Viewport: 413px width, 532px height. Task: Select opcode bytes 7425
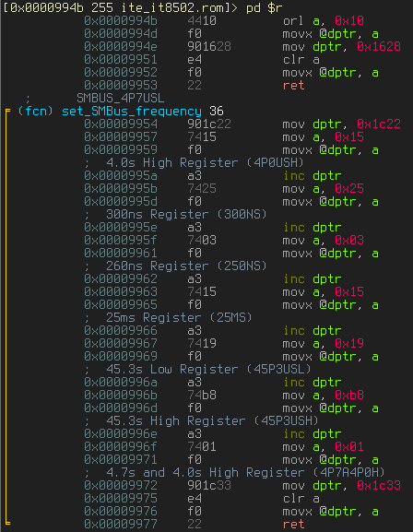coord(202,189)
